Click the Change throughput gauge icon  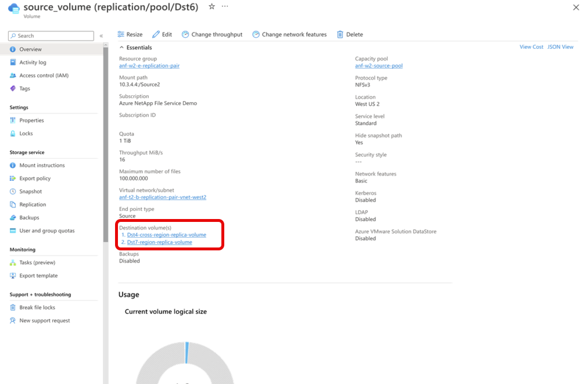(185, 34)
